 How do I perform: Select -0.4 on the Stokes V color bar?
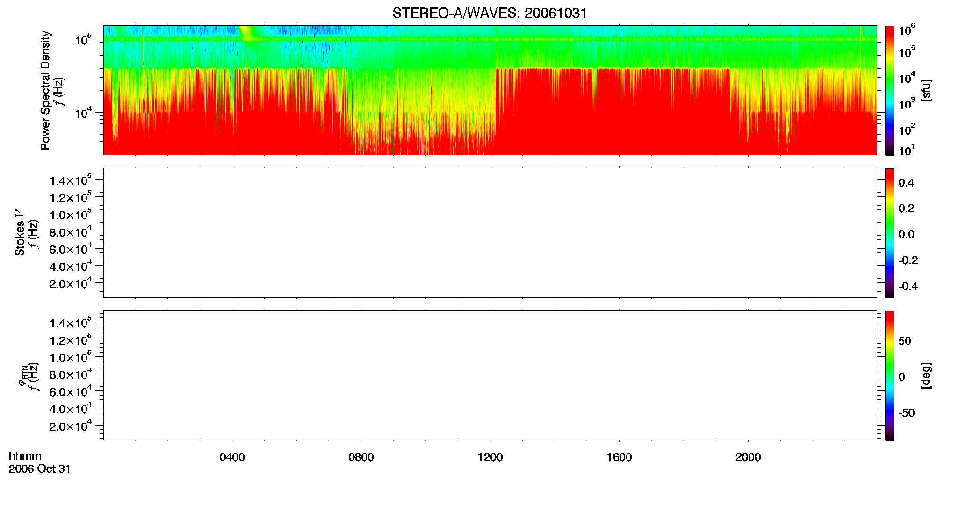(908, 287)
